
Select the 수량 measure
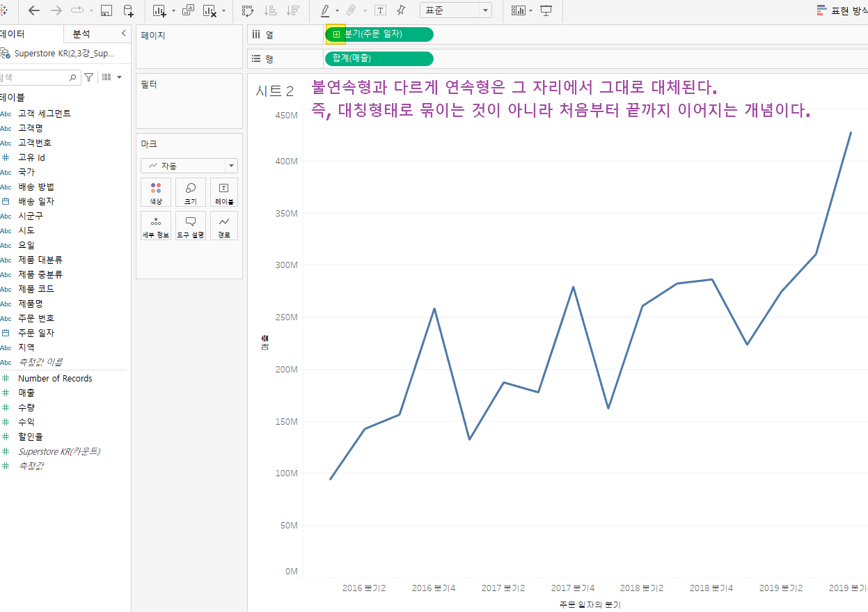coord(26,408)
